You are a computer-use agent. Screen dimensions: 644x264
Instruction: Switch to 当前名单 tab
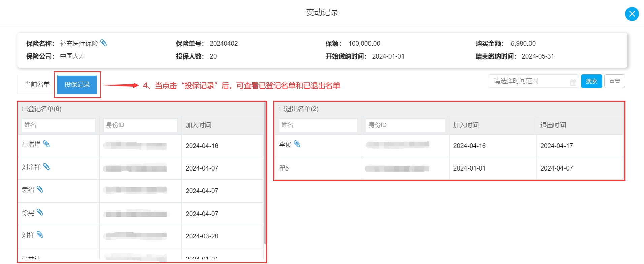tap(37, 84)
